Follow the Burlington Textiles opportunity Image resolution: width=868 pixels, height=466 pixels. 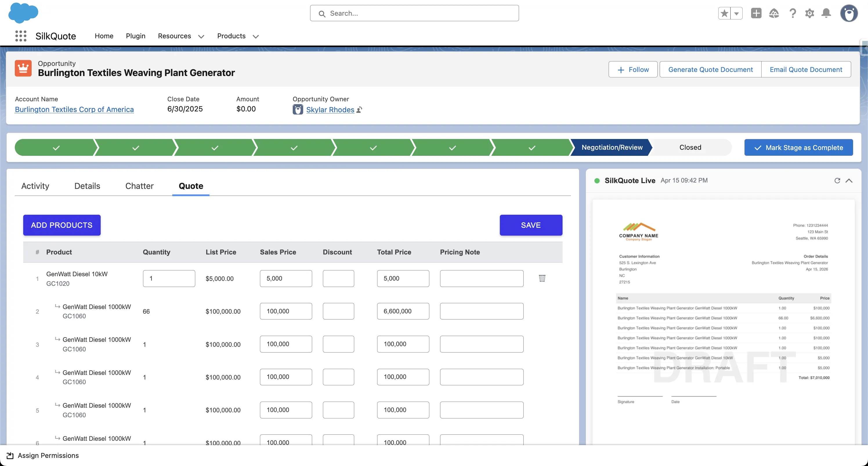tap(632, 69)
